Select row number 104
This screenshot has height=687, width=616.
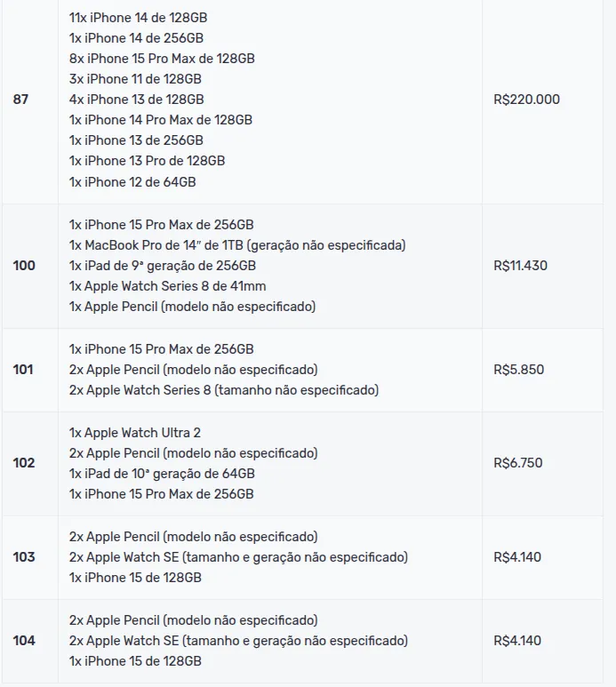24,641
